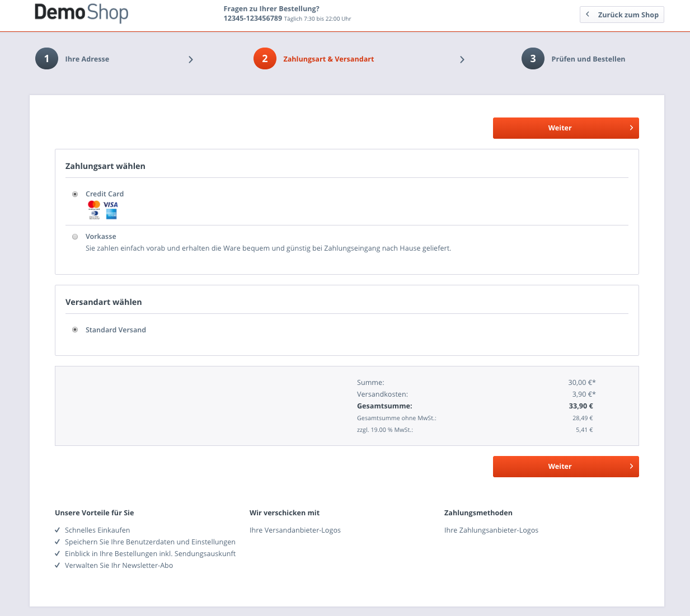Click the step 1 number circle
Image resolution: width=690 pixels, height=616 pixels.
[x=46, y=59]
